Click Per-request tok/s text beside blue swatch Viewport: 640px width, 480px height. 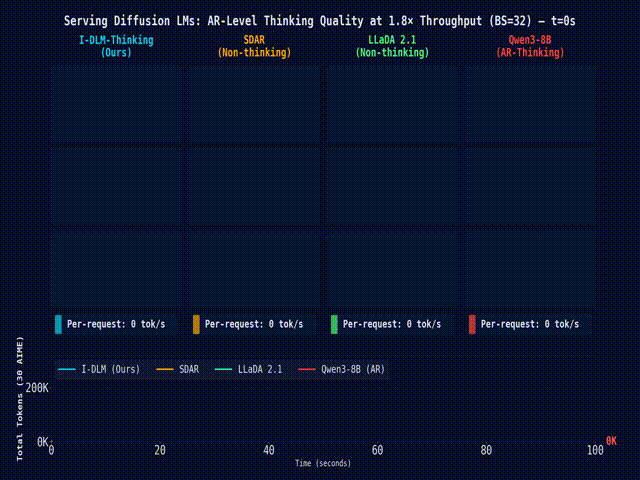[116, 324]
